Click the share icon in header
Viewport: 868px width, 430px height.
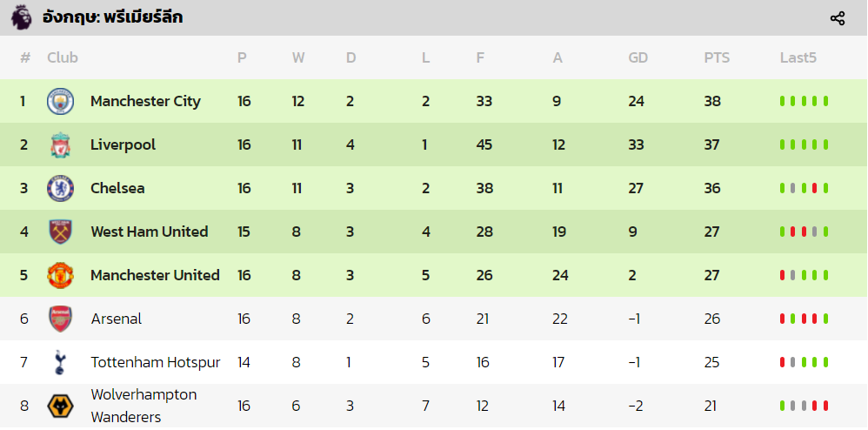(x=837, y=18)
